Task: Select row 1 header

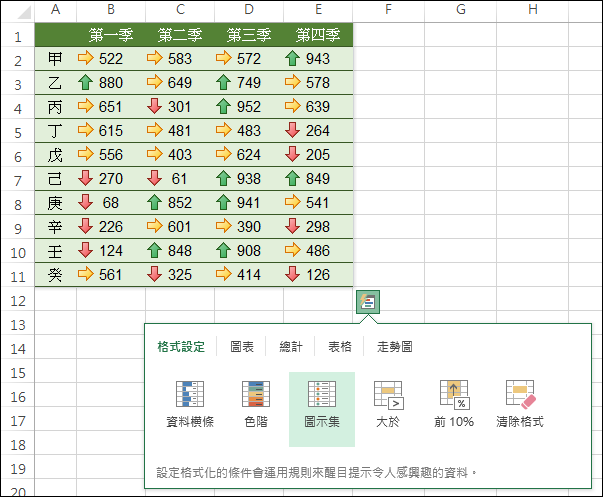Action: point(18,37)
